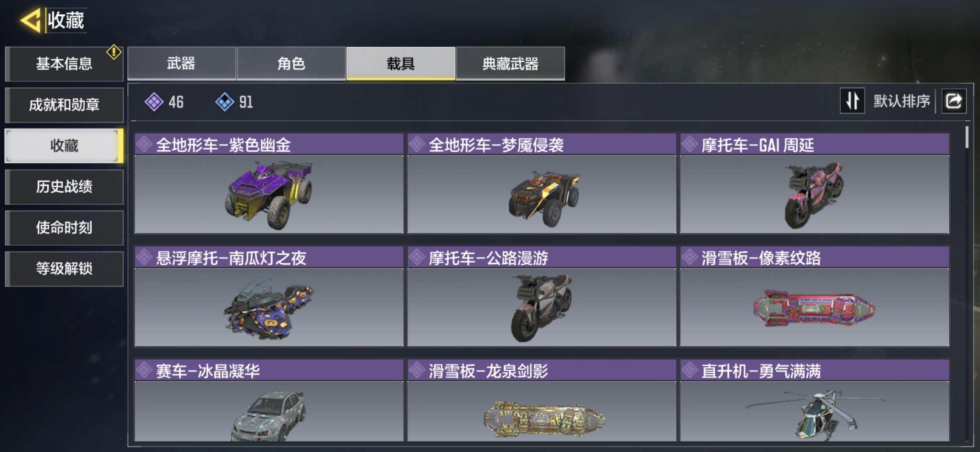Open the 等级解锁 sidebar section
This screenshot has height=452, width=980.
(x=64, y=269)
